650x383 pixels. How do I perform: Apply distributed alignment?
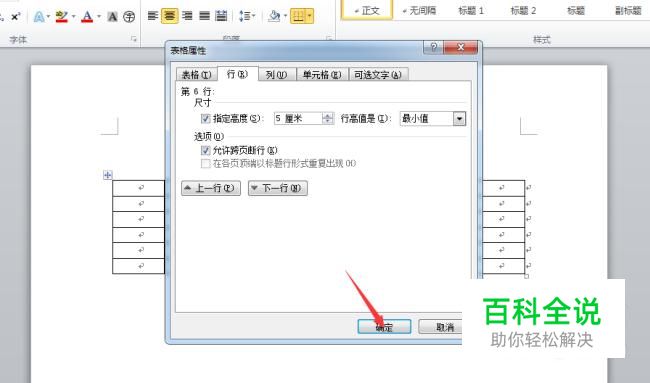221,16
